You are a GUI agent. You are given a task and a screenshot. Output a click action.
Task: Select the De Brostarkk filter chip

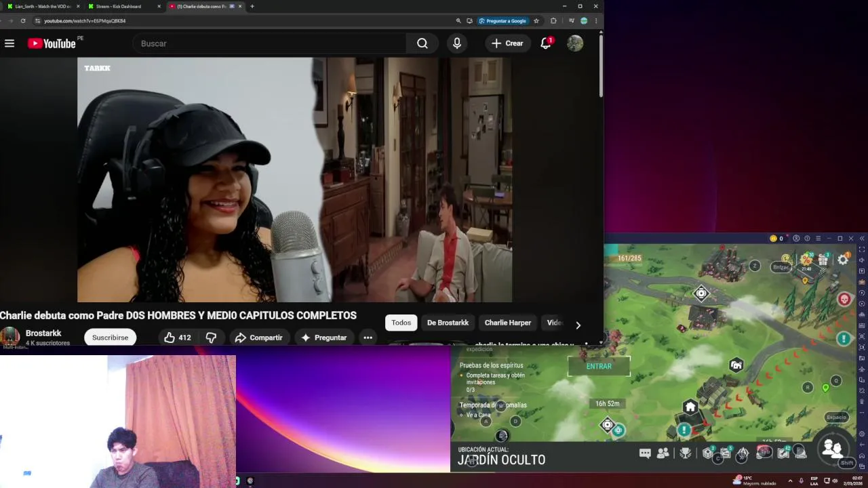tap(448, 323)
